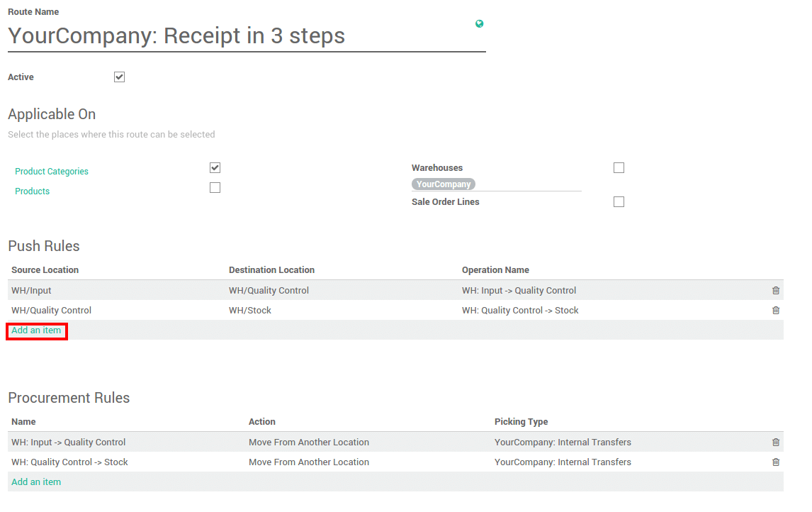Check the Warehouses checkbox
This screenshot has width=812, height=512.
(619, 167)
